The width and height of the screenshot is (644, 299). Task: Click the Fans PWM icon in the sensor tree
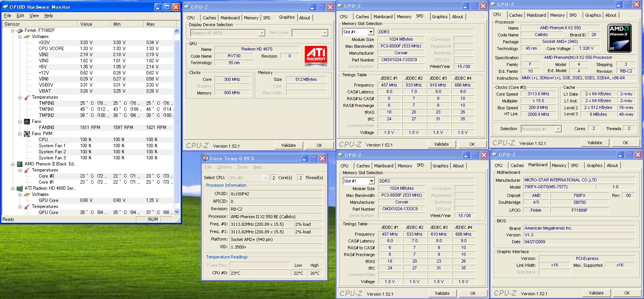[27, 134]
